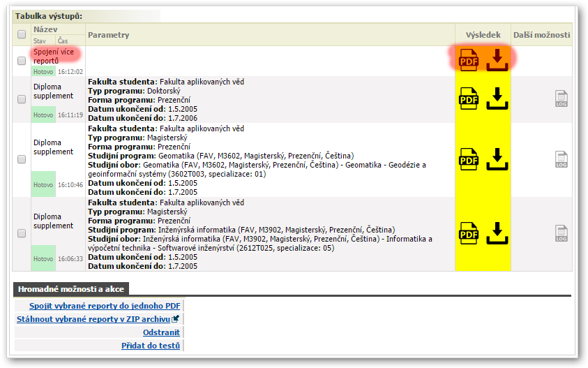Image resolution: width=588 pixels, height=368 pixels.
Task: Click Studijní program: Geomatika parameter line
Action: pyautogui.click(x=221, y=156)
